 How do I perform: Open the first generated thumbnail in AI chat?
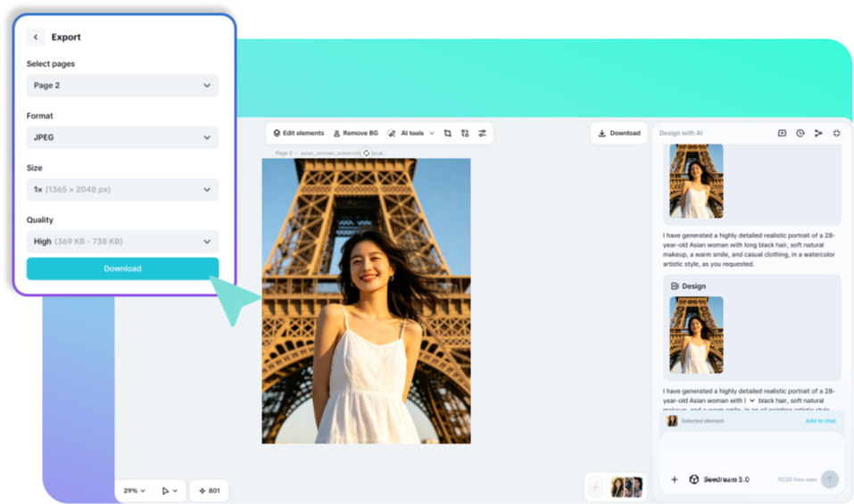[x=696, y=181]
